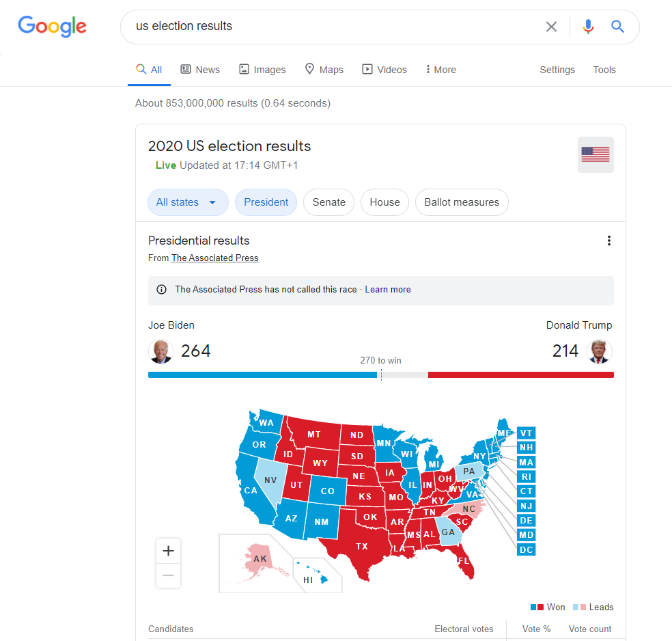Switch to the News tab

200,70
